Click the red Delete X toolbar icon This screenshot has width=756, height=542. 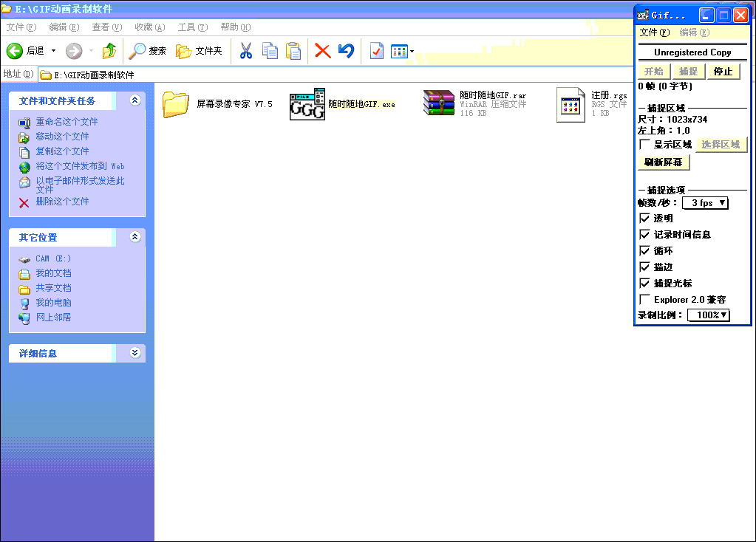[322, 51]
